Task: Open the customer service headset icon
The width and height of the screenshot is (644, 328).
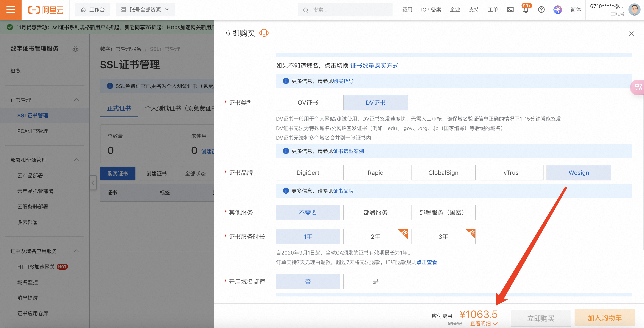Action: 264,33
